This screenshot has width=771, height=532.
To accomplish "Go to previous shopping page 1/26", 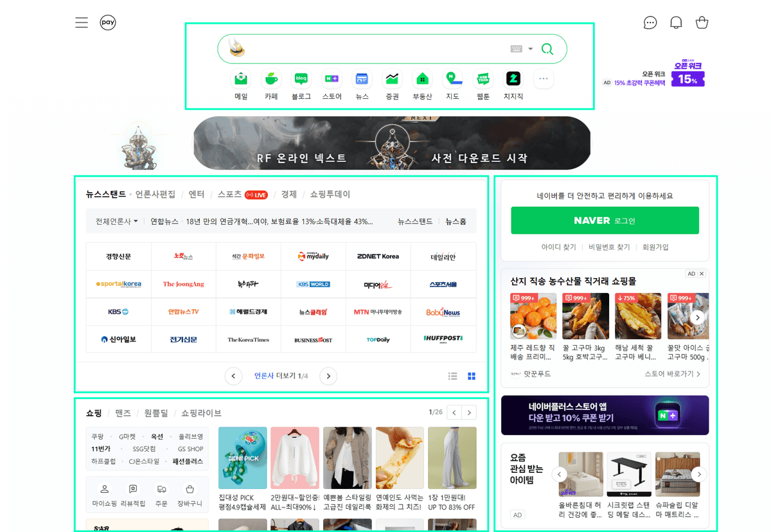I will tap(455, 412).
